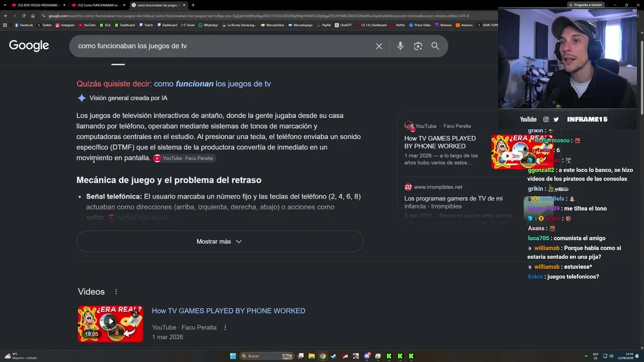Clear the Google search query

[x=379, y=46]
